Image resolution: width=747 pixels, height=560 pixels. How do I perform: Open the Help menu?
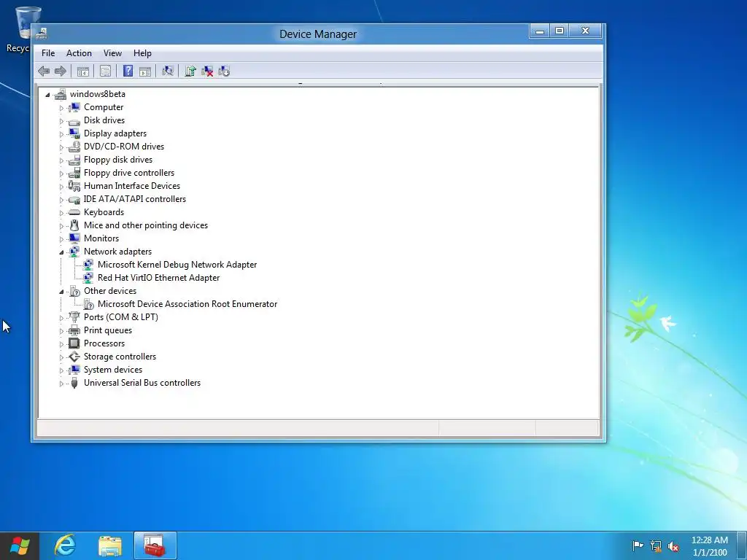coord(142,53)
